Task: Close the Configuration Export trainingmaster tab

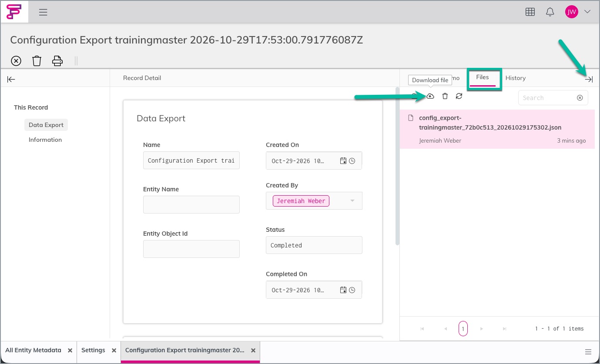Action: (253, 350)
